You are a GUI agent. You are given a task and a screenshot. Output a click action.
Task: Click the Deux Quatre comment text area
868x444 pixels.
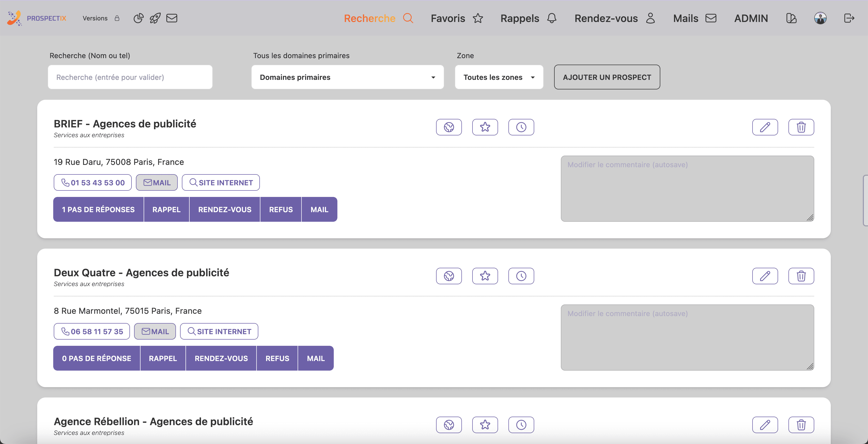click(687, 338)
